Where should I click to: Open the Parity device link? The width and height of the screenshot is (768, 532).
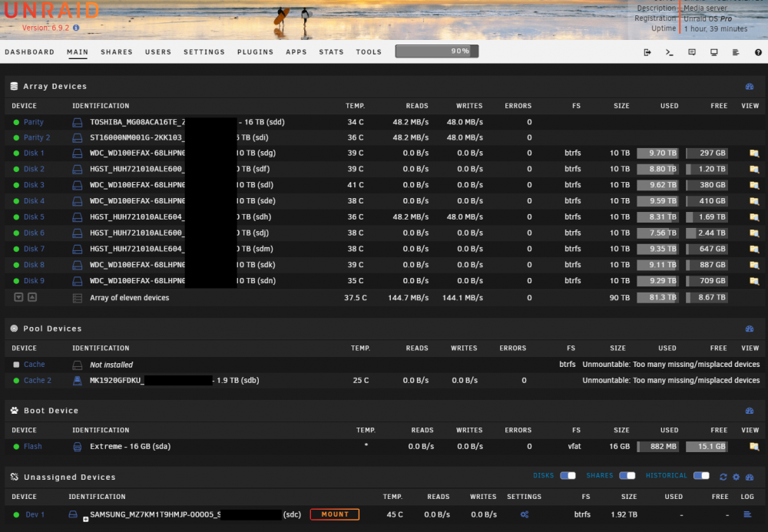pos(33,122)
